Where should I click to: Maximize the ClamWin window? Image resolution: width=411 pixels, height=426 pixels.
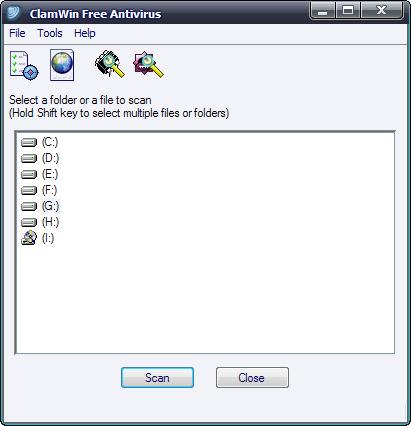click(x=348, y=10)
